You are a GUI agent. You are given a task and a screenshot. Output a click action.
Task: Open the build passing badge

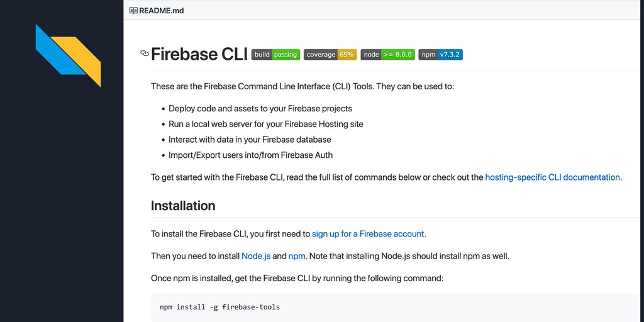tap(275, 55)
